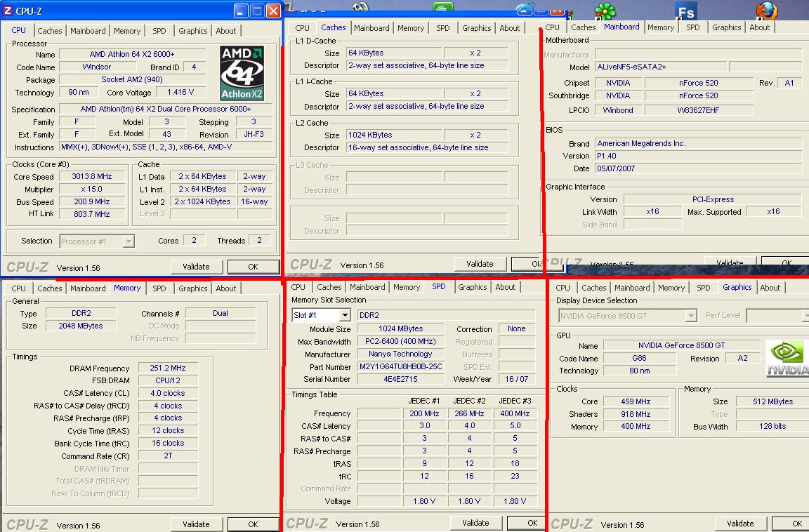Select Graphics tab in the Processor window
809x532 pixels.
tap(193, 31)
